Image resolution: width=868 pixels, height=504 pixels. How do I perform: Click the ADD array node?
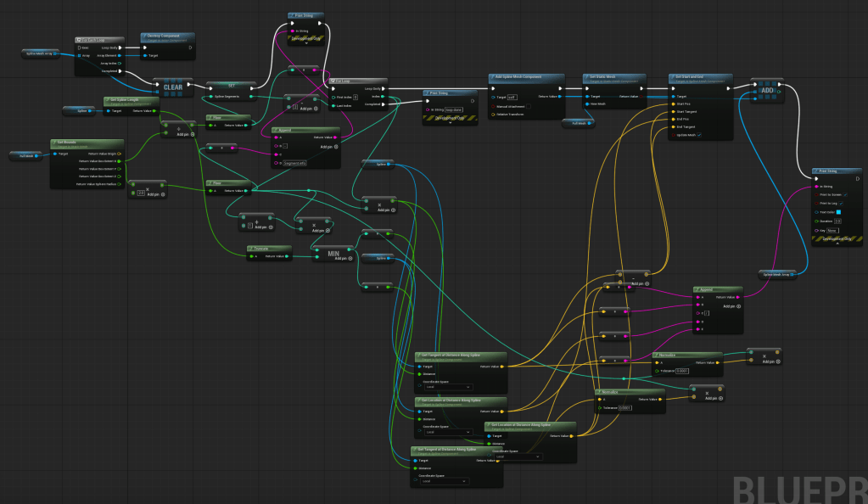coord(766,90)
